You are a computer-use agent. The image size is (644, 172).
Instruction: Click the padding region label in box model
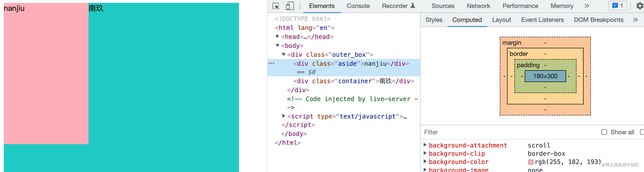(x=528, y=65)
